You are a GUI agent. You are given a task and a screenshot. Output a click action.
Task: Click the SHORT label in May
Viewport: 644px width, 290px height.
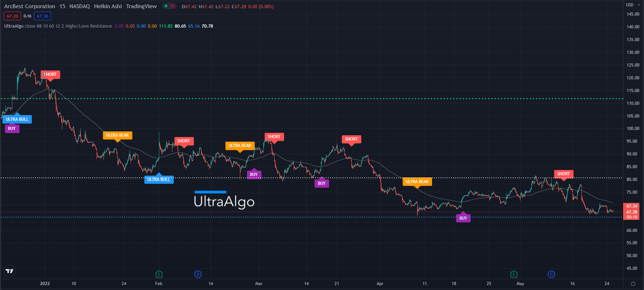tap(563, 174)
